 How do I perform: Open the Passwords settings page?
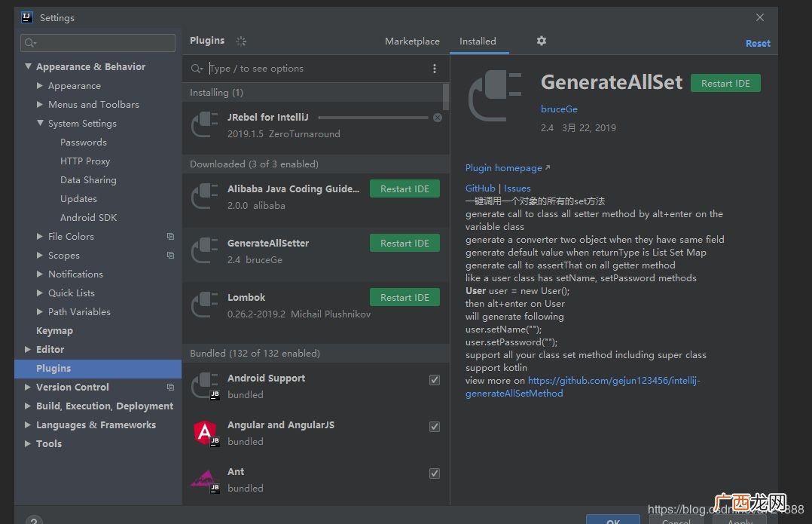[x=84, y=142]
